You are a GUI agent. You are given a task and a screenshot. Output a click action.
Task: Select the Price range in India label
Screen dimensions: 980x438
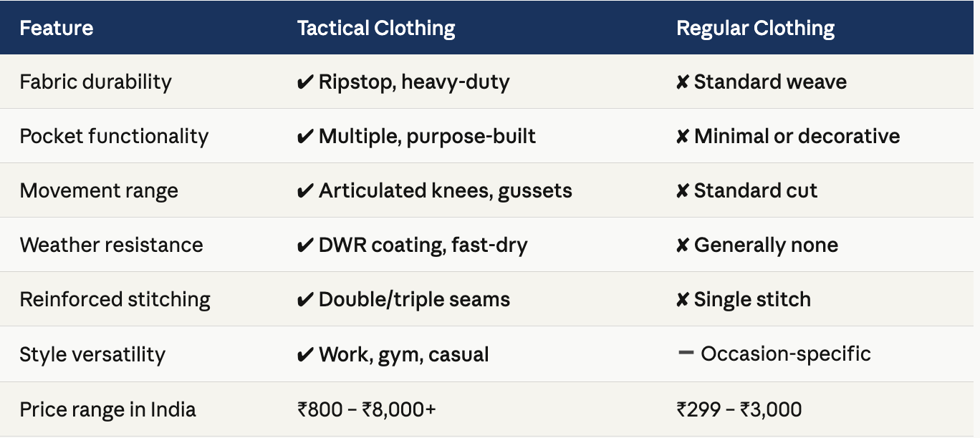pyautogui.click(x=107, y=409)
